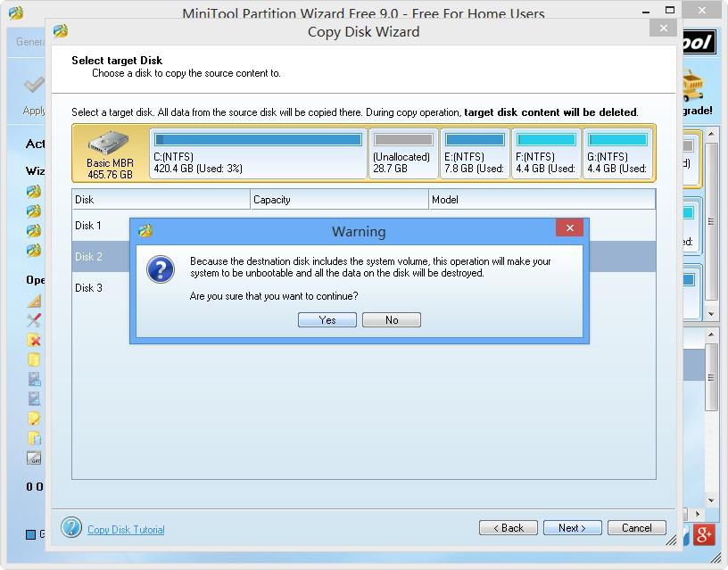Click the small icon in the Warning title bar

click(x=145, y=230)
